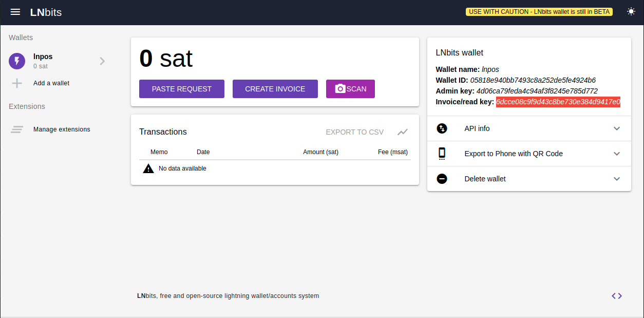
Task: Click the LNbits wallet card heading
Action: tap(459, 52)
